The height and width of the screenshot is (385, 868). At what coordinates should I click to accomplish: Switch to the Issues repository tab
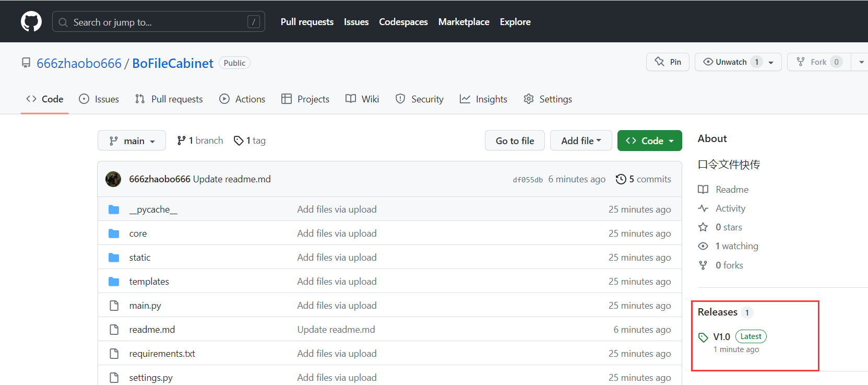(99, 99)
